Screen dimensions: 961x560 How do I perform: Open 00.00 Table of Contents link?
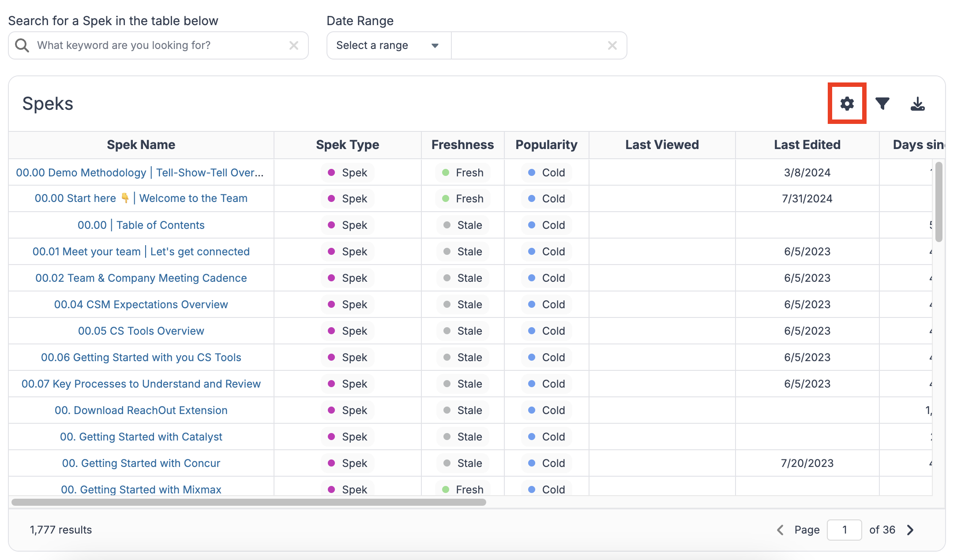pos(141,225)
